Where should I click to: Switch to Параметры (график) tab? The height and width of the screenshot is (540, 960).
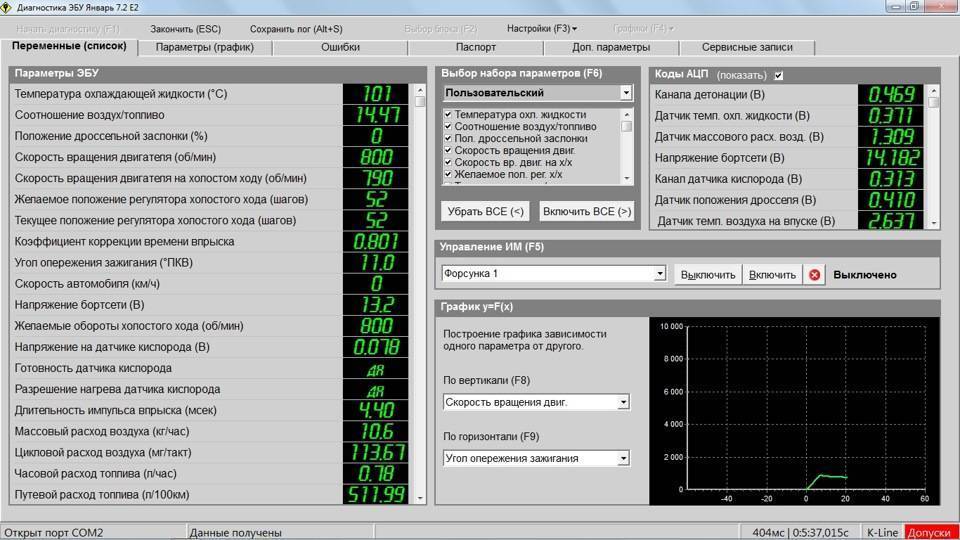204,47
